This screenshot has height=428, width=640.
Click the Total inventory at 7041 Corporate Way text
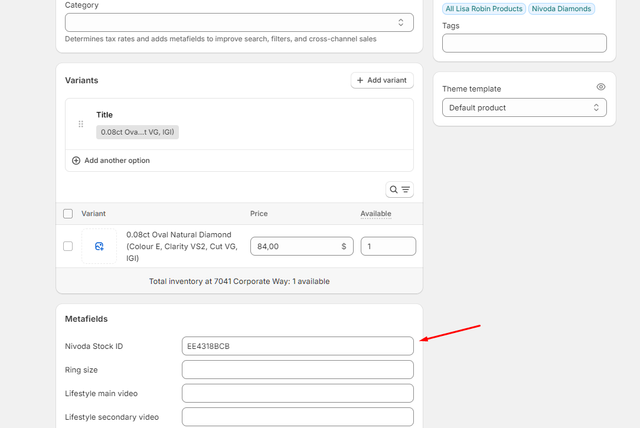click(239, 281)
